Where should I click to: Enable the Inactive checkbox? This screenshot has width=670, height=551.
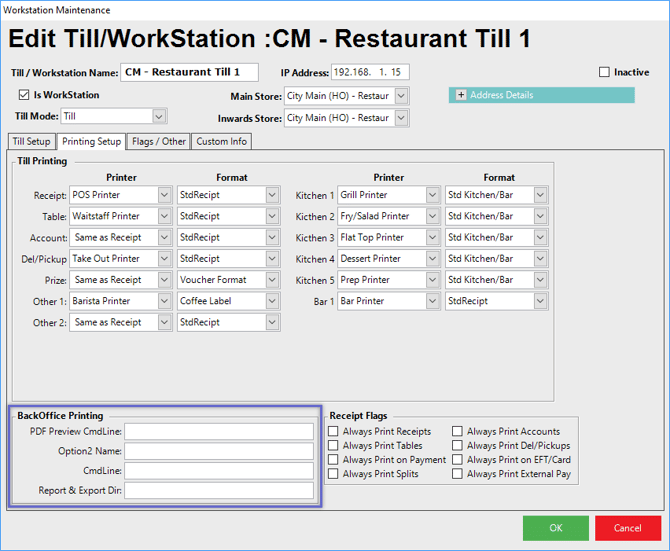[x=604, y=72]
